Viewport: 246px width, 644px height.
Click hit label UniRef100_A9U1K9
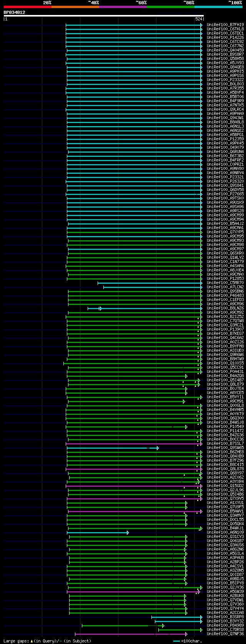tap(225, 202)
